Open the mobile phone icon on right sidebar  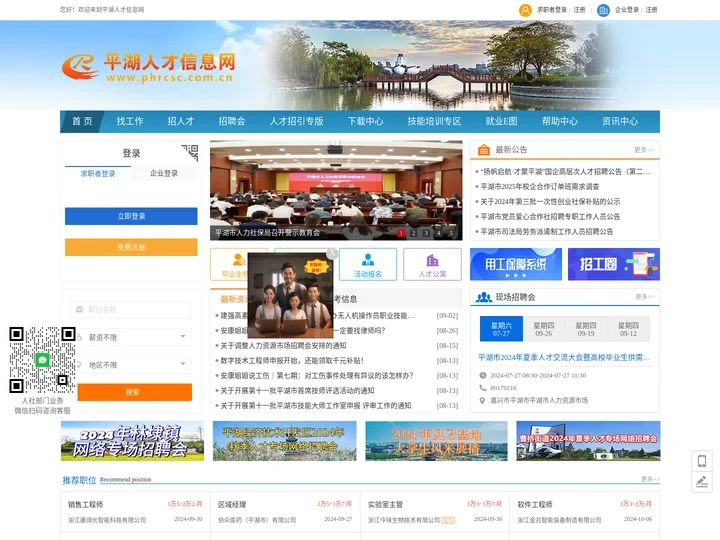(x=702, y=461)
